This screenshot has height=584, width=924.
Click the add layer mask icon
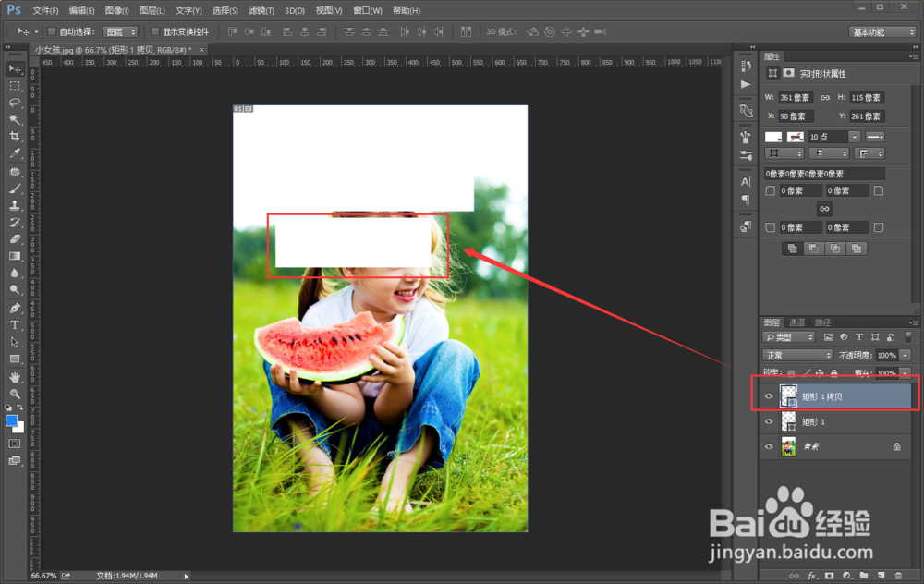click(x=829, y=576)
